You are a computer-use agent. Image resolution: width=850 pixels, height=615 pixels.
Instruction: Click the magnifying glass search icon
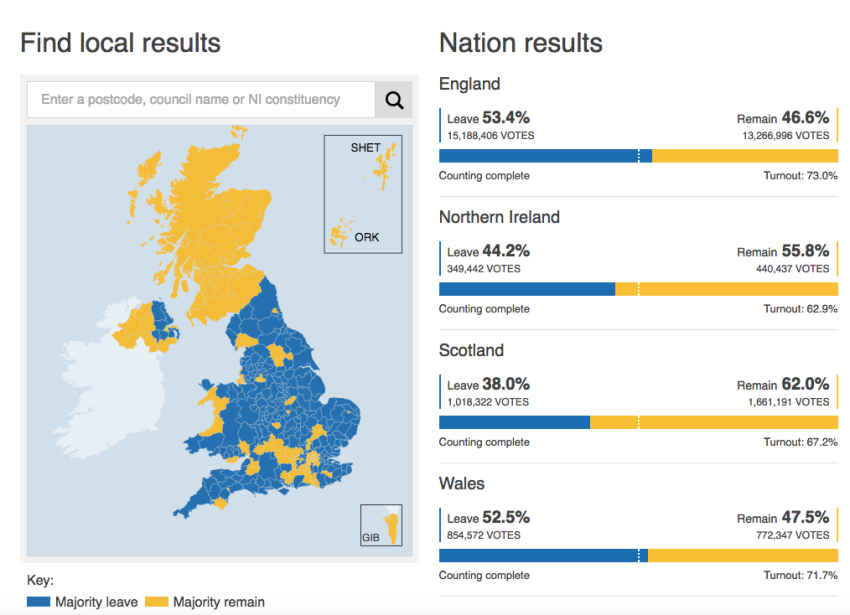click(x=393, y=99)
